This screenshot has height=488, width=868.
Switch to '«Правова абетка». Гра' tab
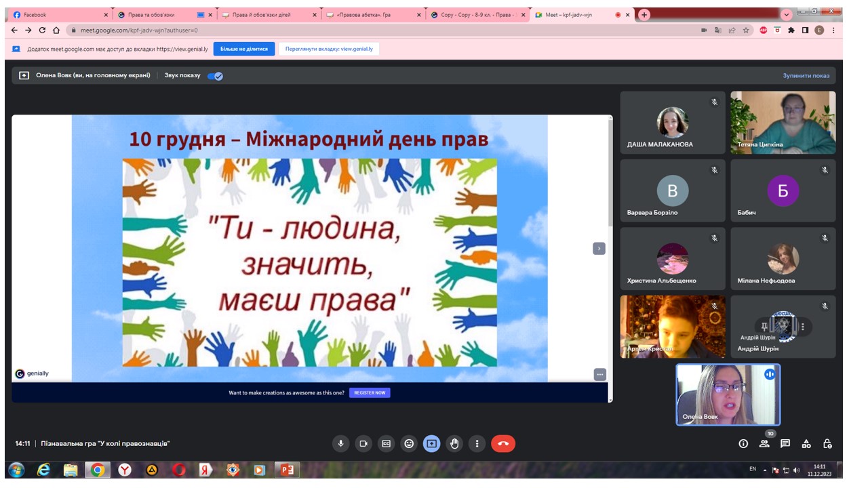pos(371,15)
